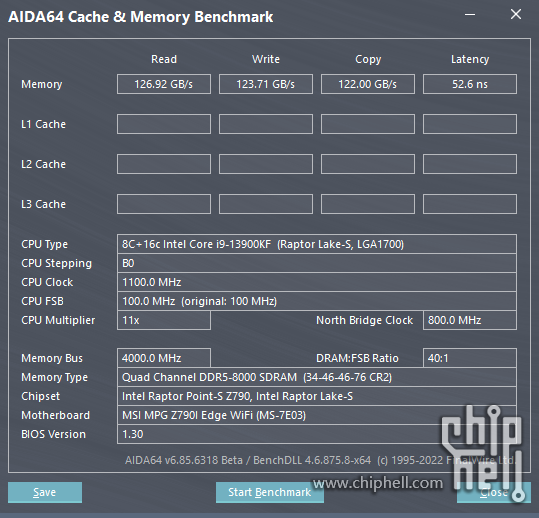Viewport: 539px width, 518px height.
Task: Click the CPU Clock 1100.0 MHz field
Action: click(317, 282)
